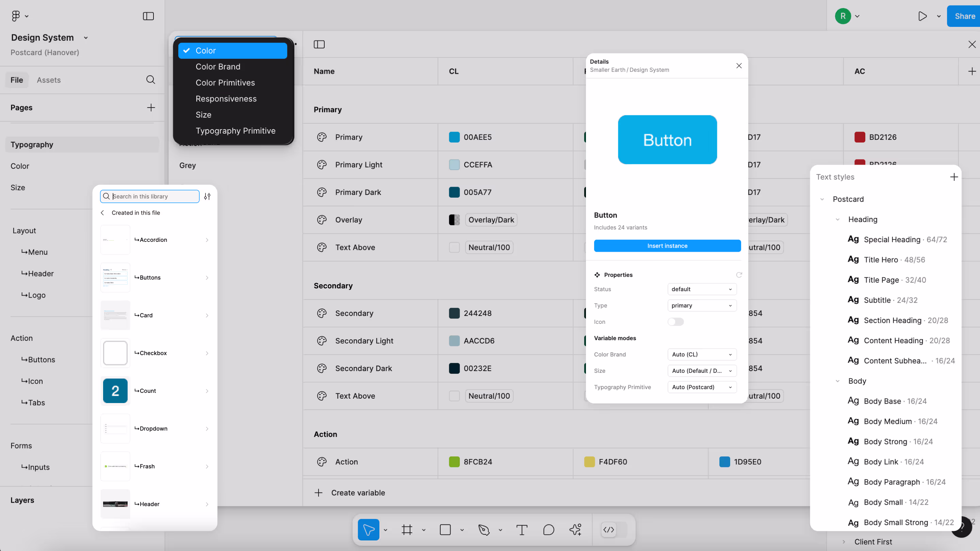This screenshot has height=551, width=980.
Task: Add a new text style
Action: tap(954, 177)
